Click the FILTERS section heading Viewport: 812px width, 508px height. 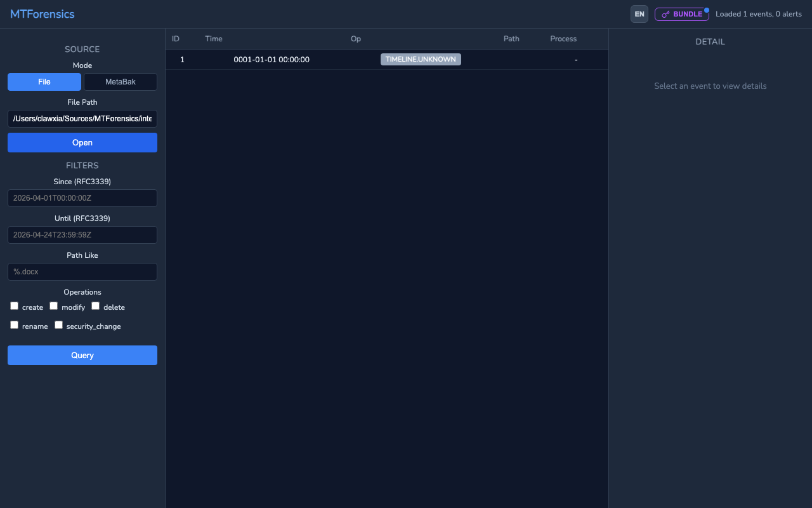82,165
